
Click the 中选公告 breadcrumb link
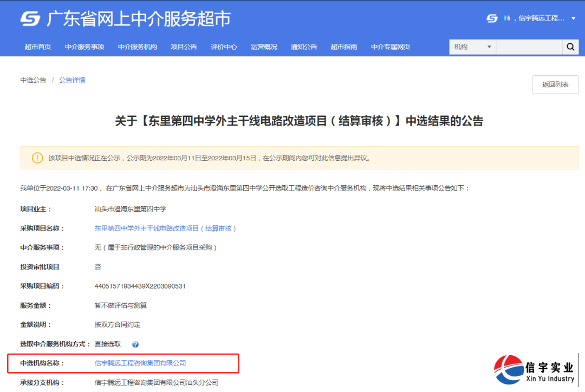point(34,80)
